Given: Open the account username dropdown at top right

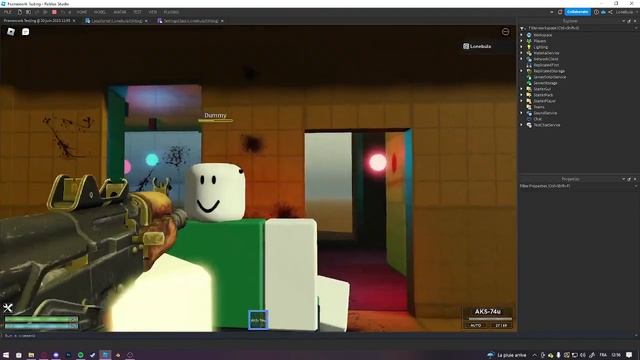Looking at the screenshot, I should click(x=626, y=12).
